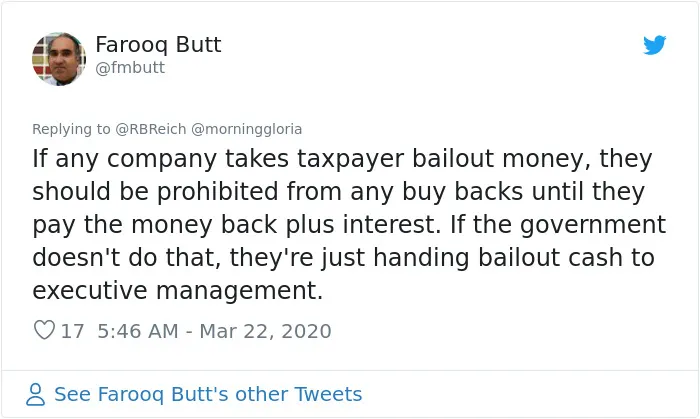Open the @RBReich mention

coord(151,129)
